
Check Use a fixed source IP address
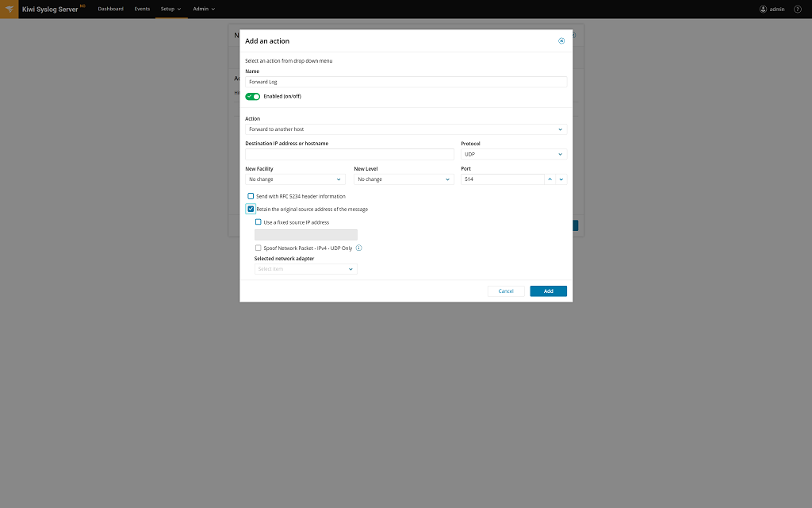258,222
